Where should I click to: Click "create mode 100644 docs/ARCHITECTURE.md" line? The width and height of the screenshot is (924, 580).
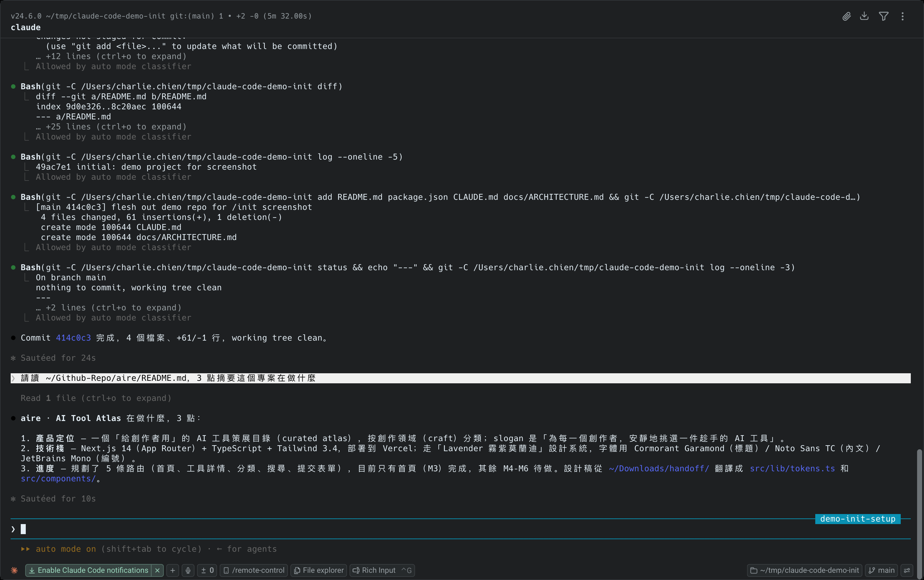(x=139, y=238)
